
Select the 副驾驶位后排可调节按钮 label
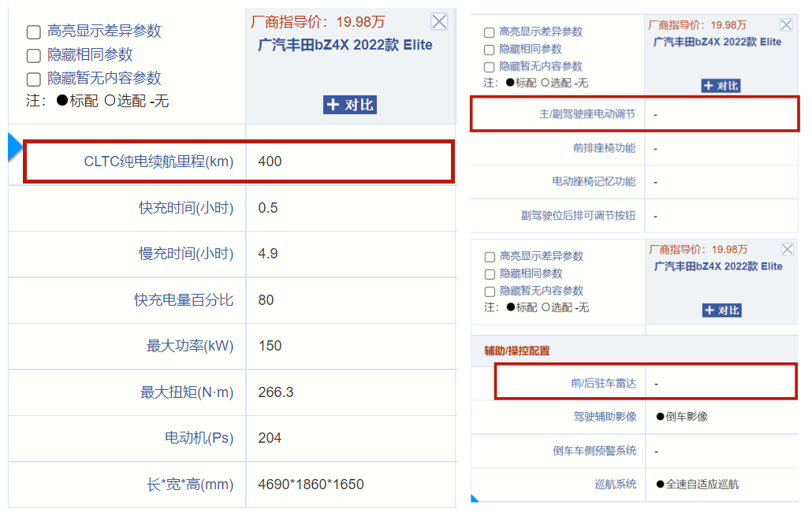tap(578, 215)
